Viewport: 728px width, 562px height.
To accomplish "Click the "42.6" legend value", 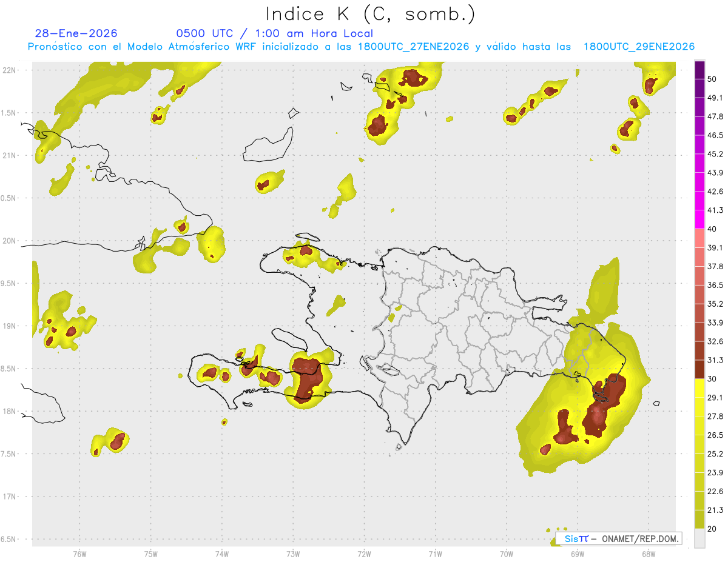I will [715, 192].
